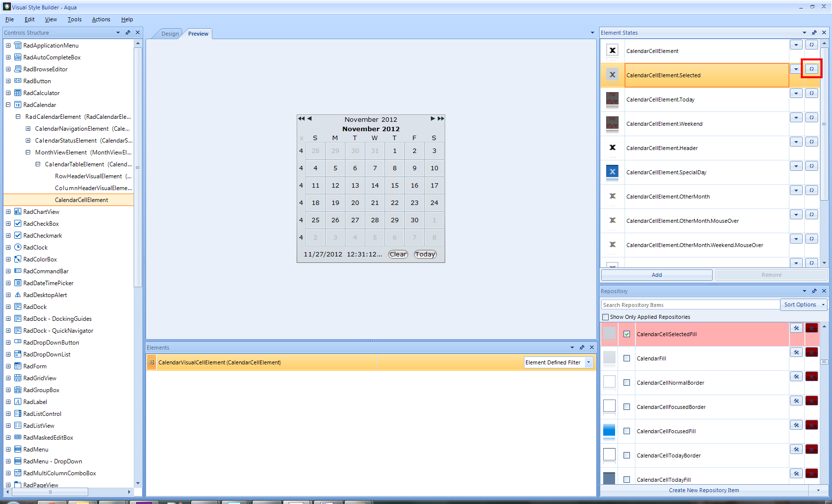Go to next month in calendar preview

pyautogui.click(x=432, y=119)
